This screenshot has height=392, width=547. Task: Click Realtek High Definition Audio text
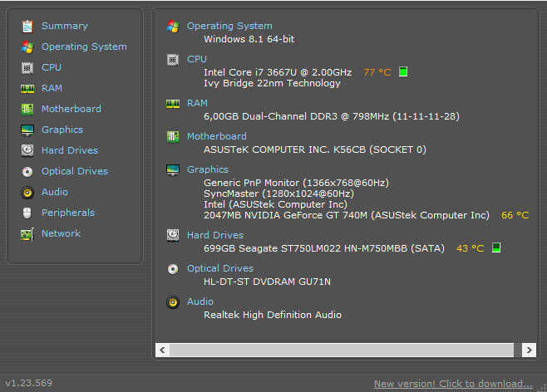(x=273, y=315)
